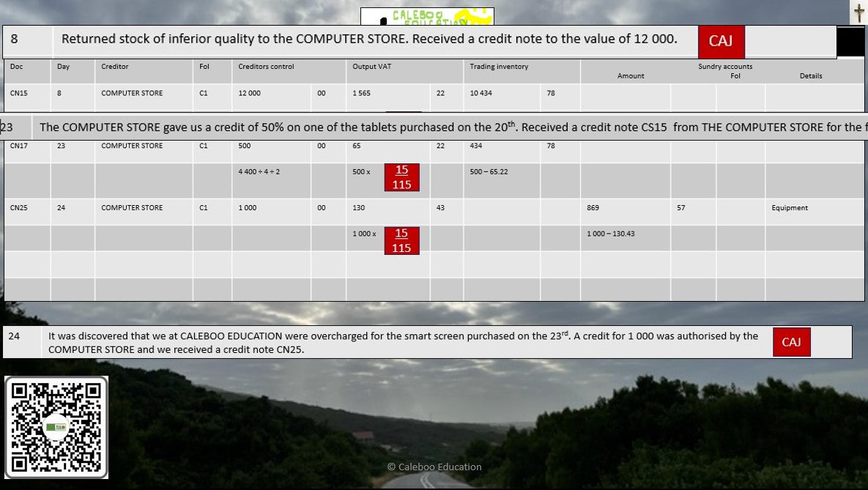Click the '1 000 x' multiplier text

[364, 234]
